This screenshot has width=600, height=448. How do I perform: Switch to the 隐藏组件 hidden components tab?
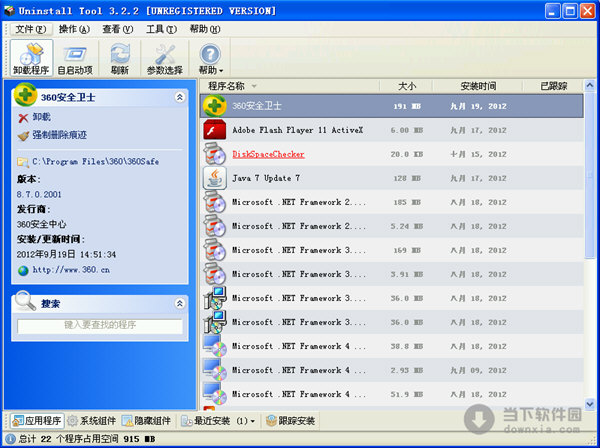(146, 421)
